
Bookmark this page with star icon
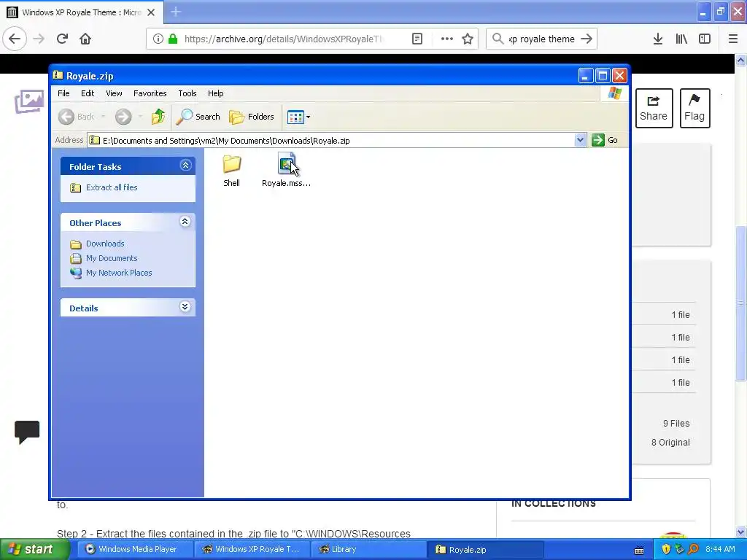(x=468, y=39)
